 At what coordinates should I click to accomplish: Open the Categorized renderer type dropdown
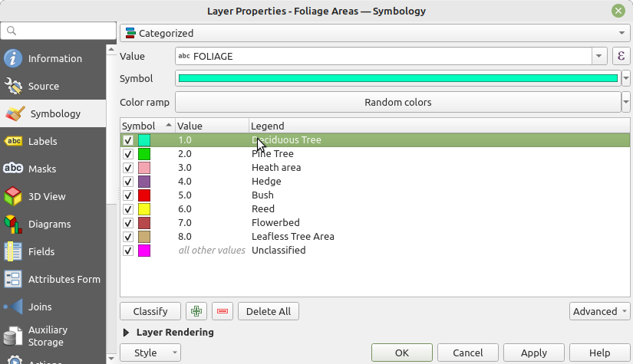[374, 34]
